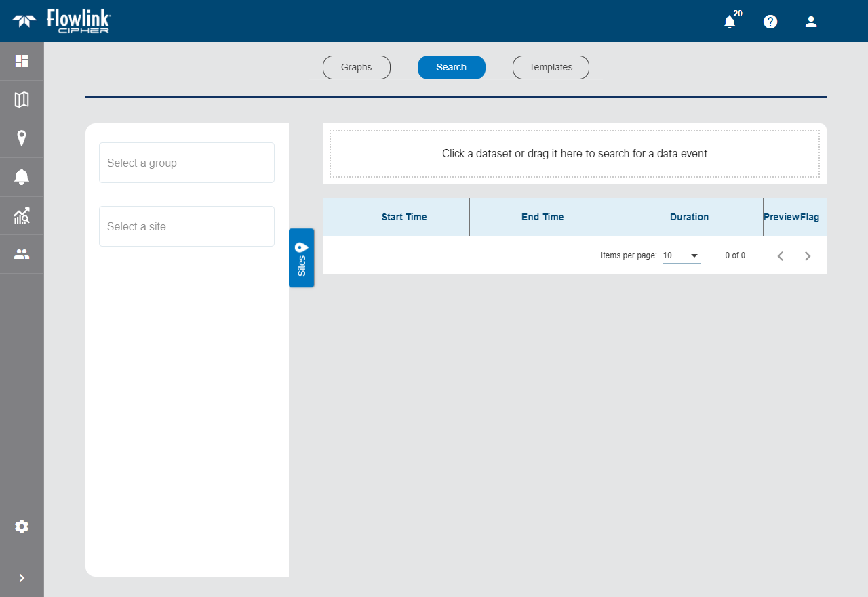Change Items per page dropdown value
Image resolution: width=868 pixels, height=597 pixels.
click(681, 255)
